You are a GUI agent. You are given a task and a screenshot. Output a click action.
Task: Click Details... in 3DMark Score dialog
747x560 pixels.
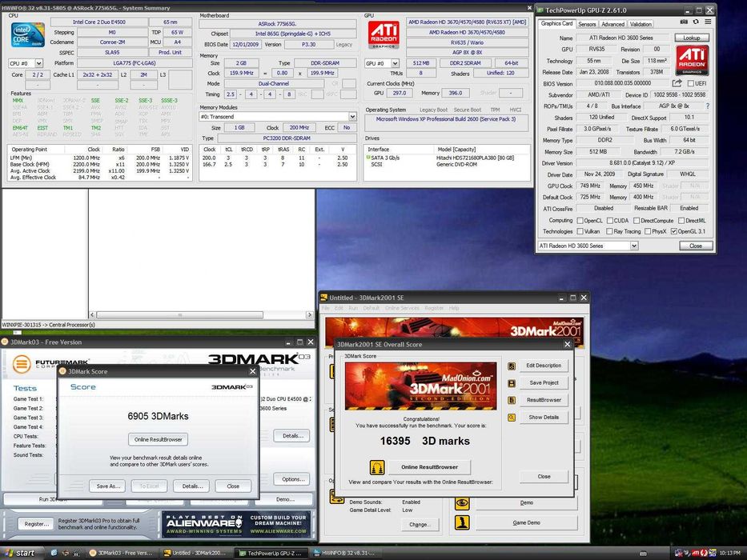pyautogui.click(x=192, y=486)
